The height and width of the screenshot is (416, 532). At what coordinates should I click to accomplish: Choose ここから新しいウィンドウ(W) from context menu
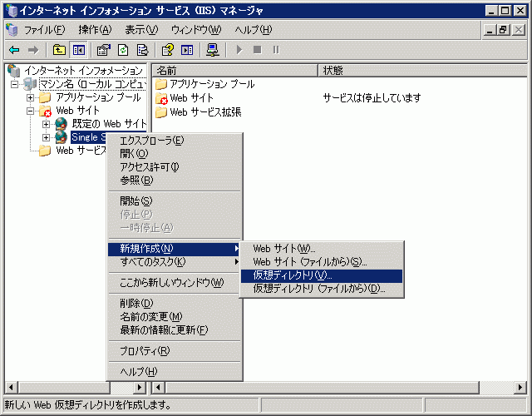click(x=175, y=283)
